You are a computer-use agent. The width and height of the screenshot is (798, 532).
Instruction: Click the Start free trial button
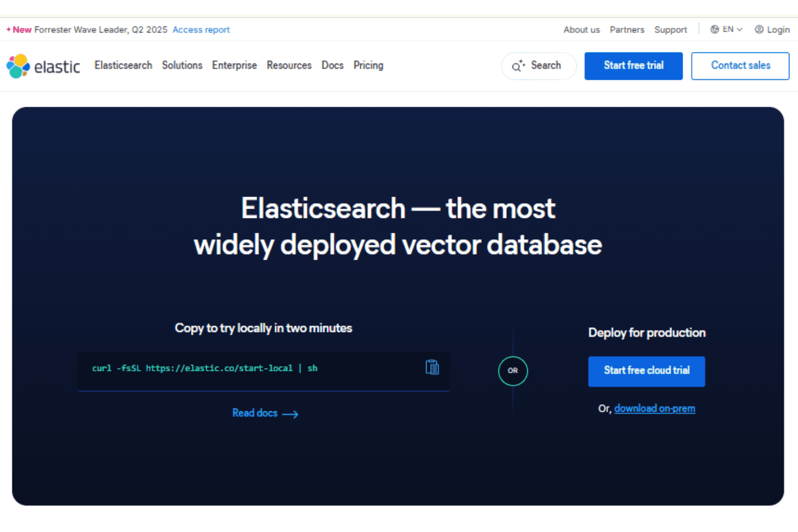point(634,66)
